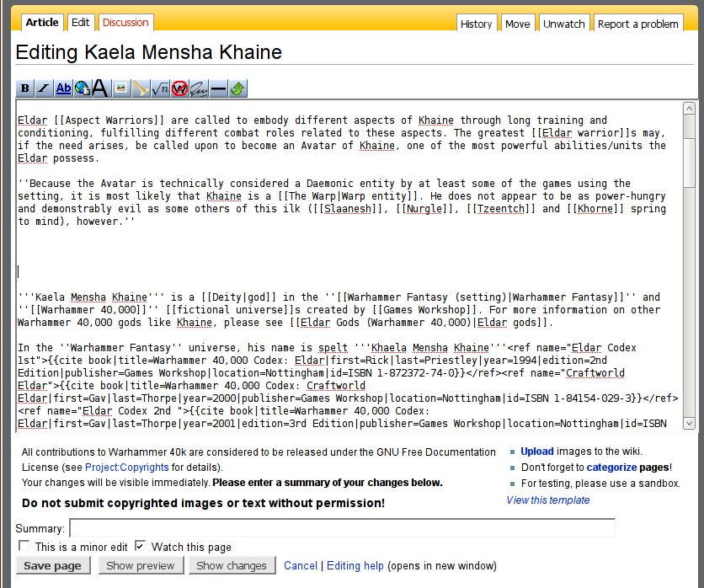
Task: Open 'View this template' link
Action: [548, 500]
